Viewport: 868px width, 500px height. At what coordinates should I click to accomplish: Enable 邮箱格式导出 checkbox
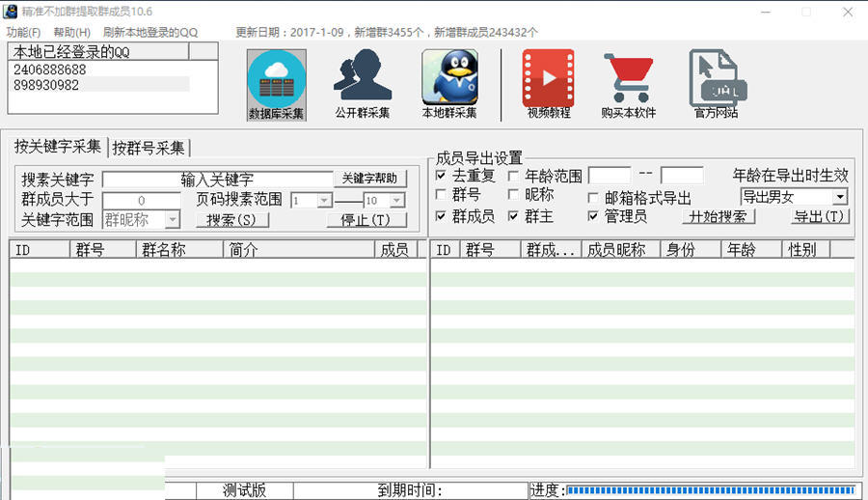coord(593,197)
